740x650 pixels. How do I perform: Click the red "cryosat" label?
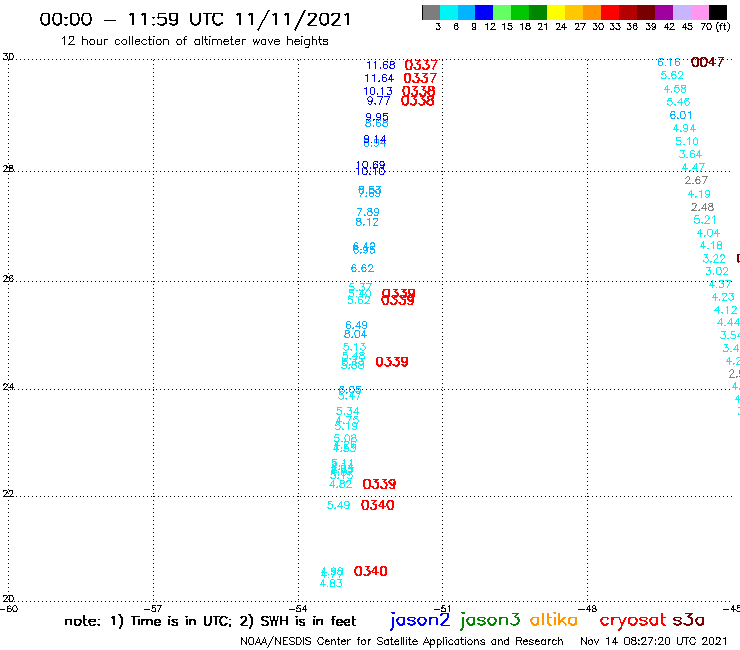point(633,620)
